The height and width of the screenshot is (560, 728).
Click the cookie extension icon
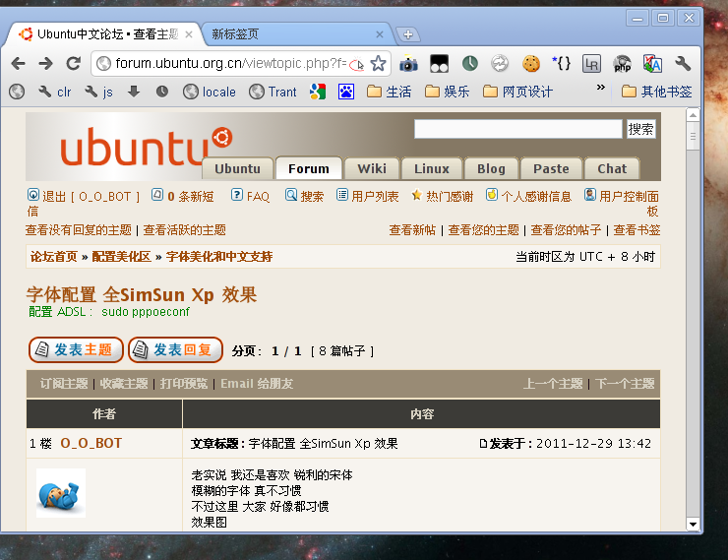point(531,63)
